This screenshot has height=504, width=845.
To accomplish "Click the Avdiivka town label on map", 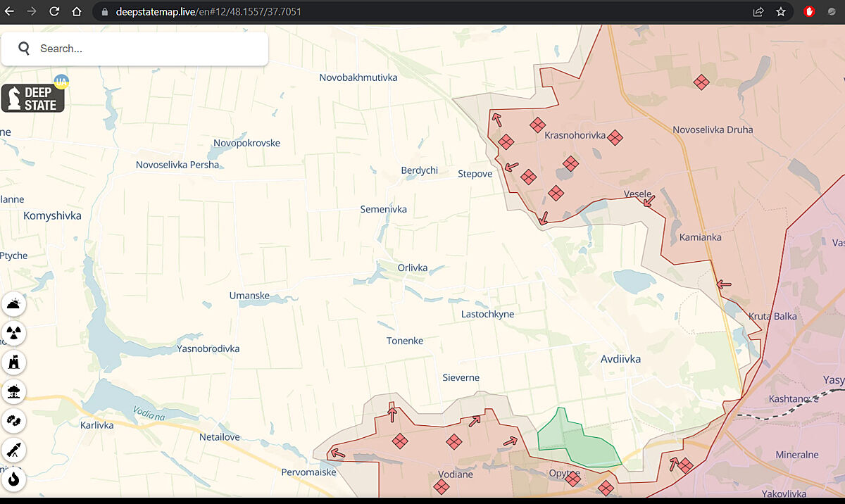I will coord(620,359).
